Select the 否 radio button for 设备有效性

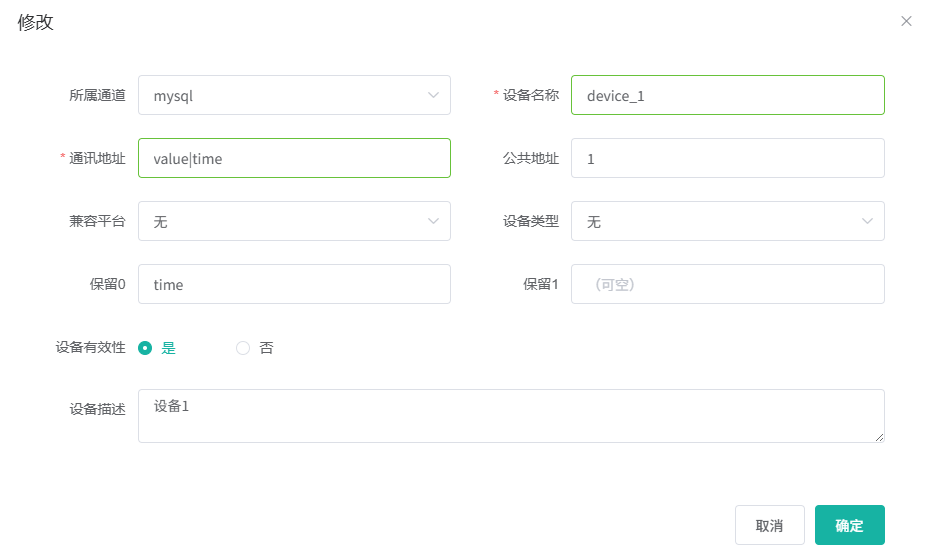[243, 348]
